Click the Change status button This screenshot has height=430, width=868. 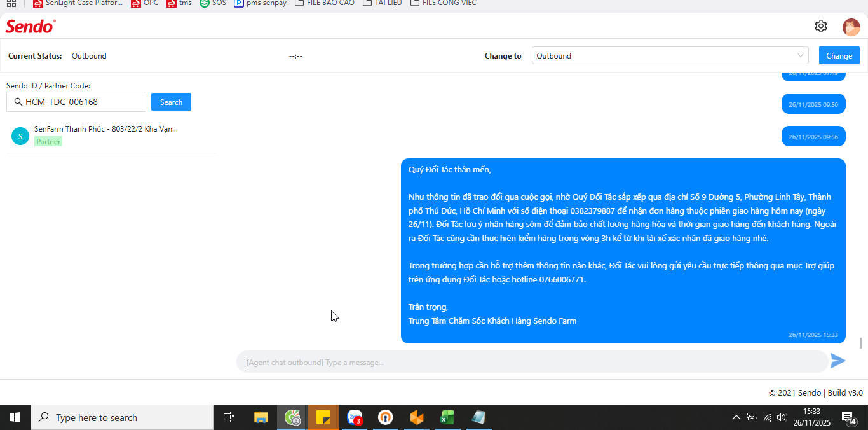coord(839,55)
